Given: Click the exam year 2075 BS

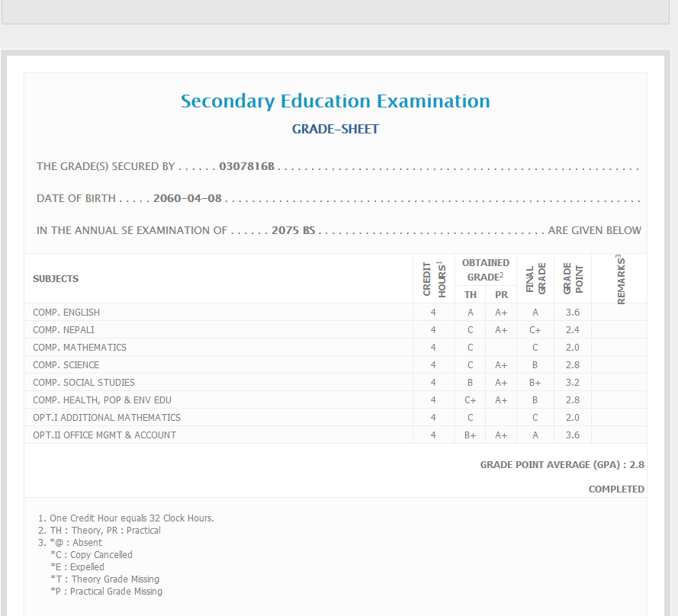Looking at the screenshot, I should 293,230.
